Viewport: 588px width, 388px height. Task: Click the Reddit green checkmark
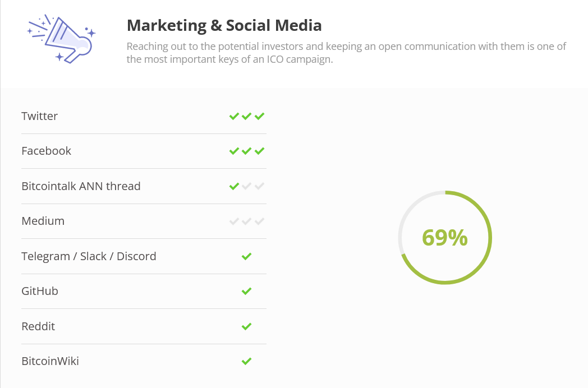[246, 326]
